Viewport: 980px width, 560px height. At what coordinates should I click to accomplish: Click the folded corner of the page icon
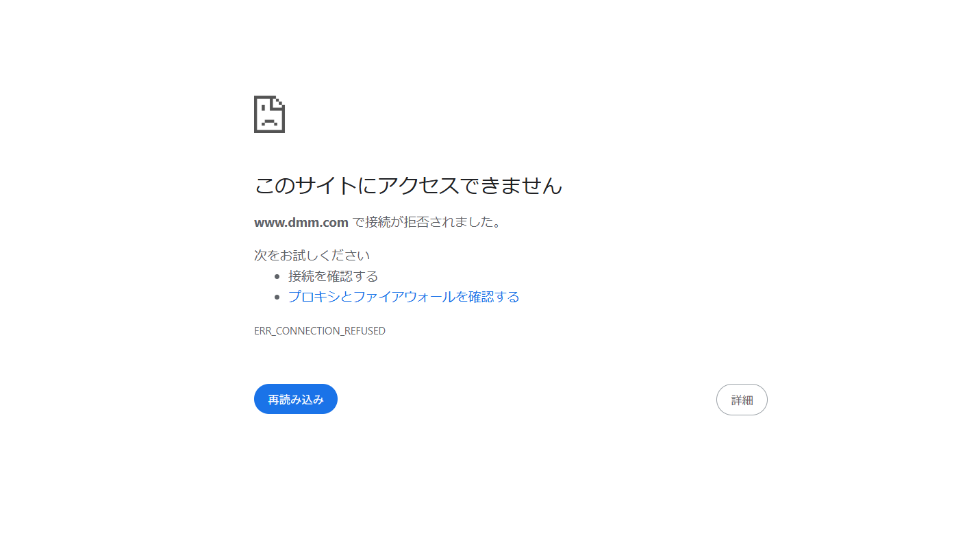coord(279,103)
